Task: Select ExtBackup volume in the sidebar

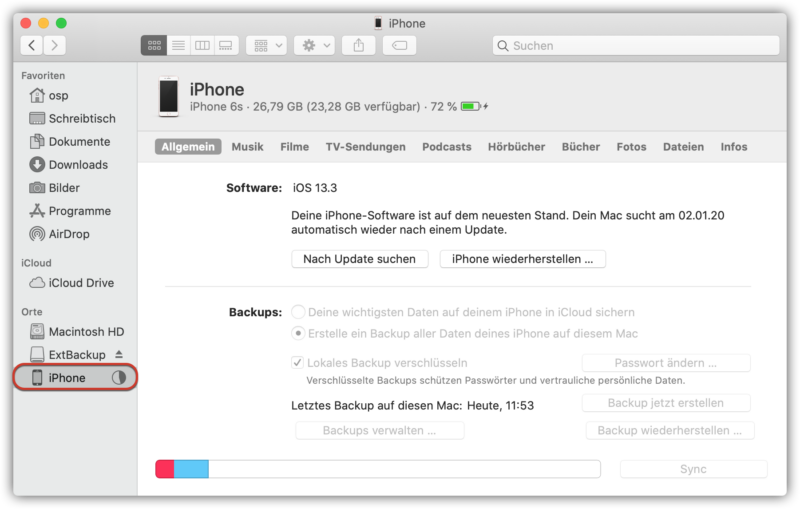Action: (76, 354)
